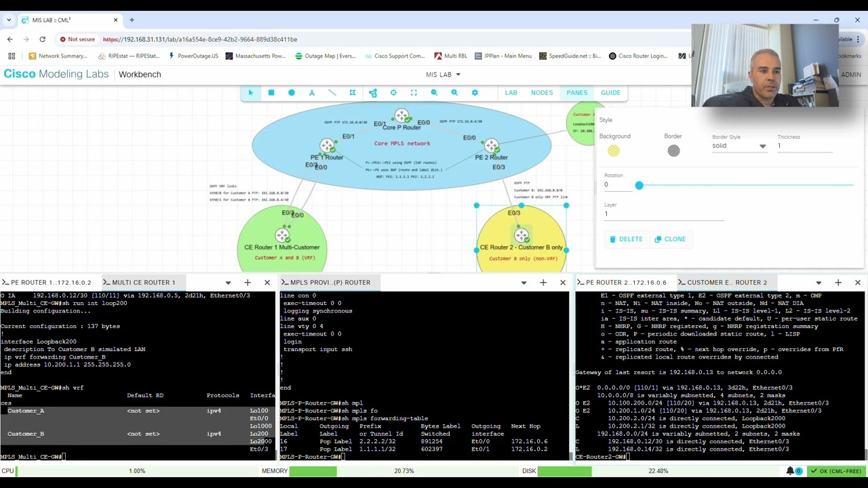Open left terminal pane tab dropdown
Viewport: 868px width, 488px height.
228,282
